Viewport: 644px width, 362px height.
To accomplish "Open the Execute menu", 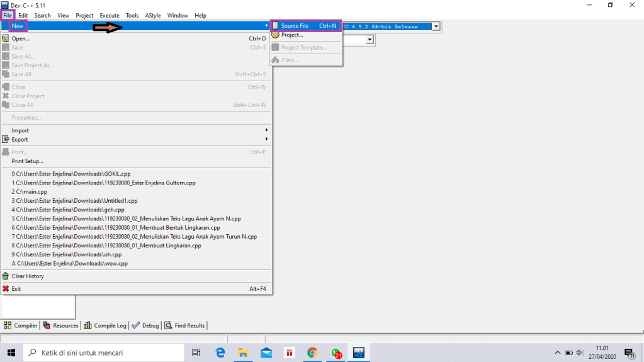I will click(x=110, y=15).
